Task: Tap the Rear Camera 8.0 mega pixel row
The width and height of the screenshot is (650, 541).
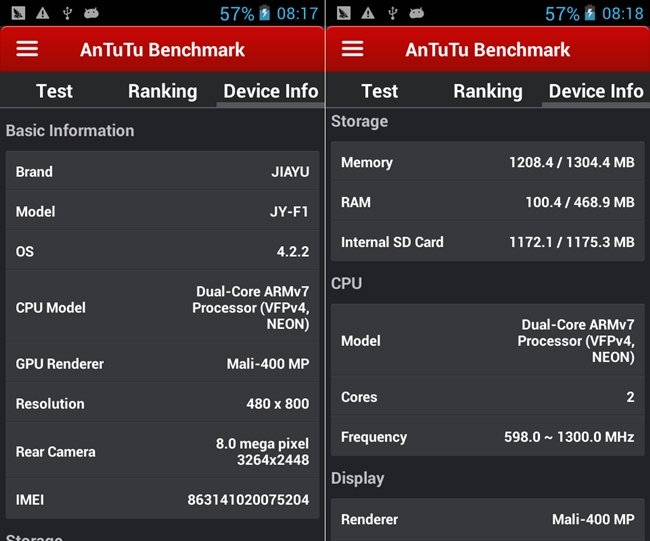Action: (x=162, y=451)
